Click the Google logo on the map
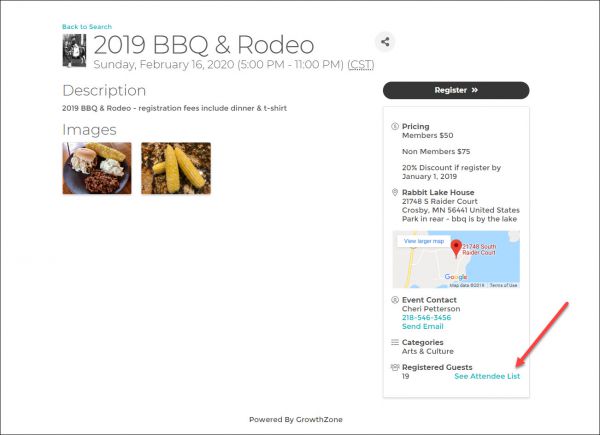The image size is (600, 435). tap(455, 277)
